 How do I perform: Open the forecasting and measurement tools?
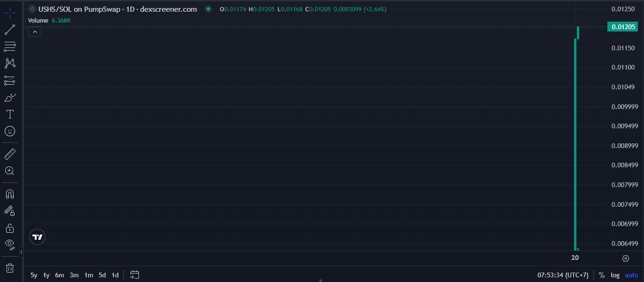coord(9,80)
